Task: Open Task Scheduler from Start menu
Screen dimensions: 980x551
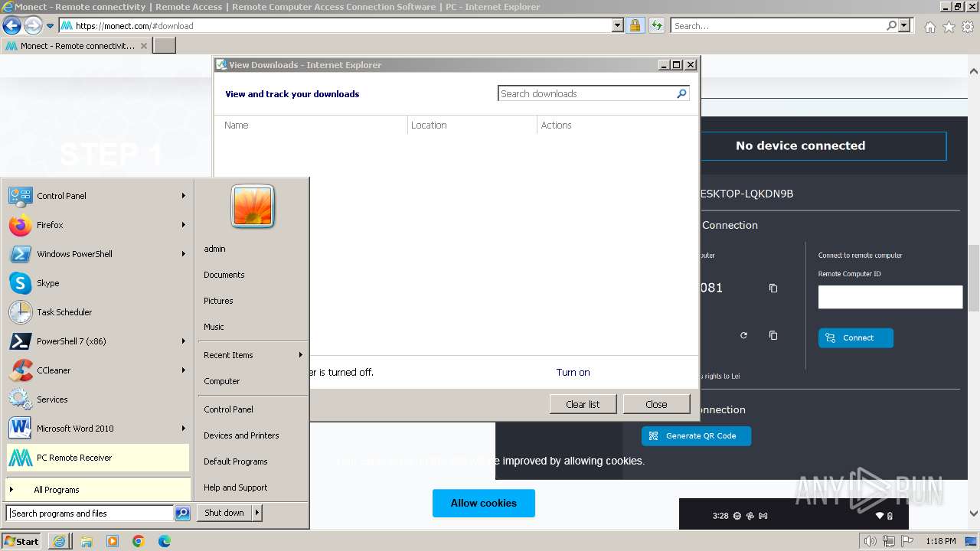Action: [98, 312]
